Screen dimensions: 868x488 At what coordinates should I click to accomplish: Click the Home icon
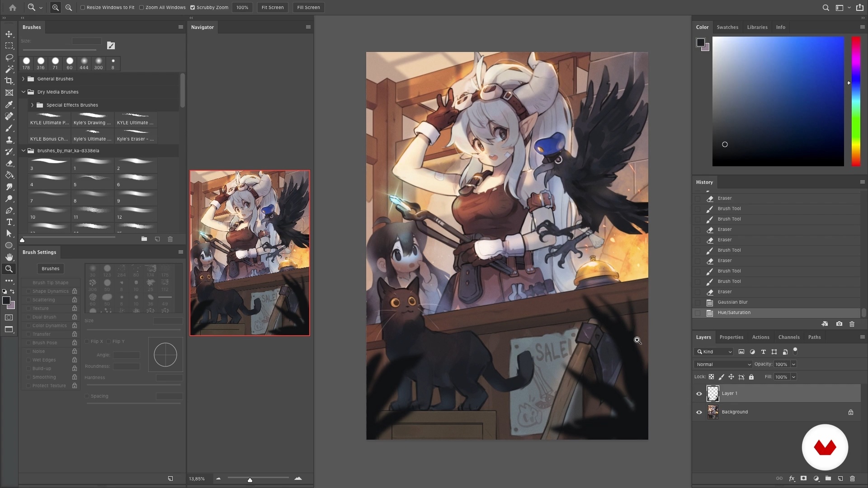click(13, 7)
